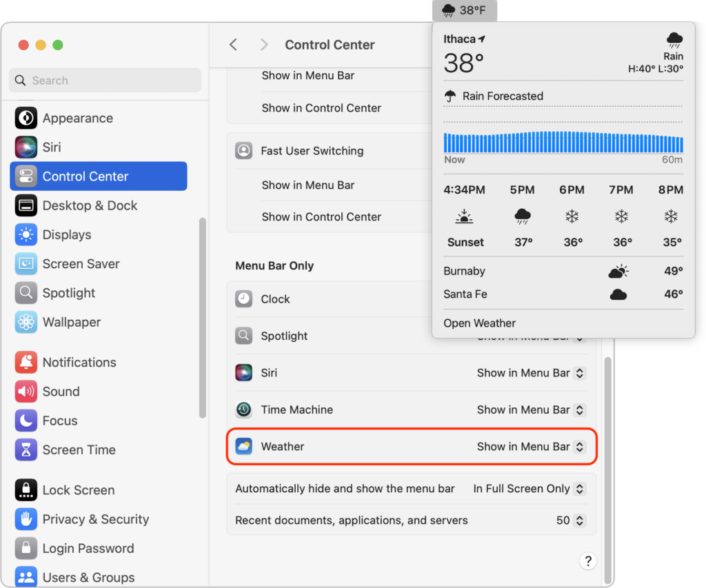Click the 6PM snow forecast icon
The image size is (706, 588).
572,216
